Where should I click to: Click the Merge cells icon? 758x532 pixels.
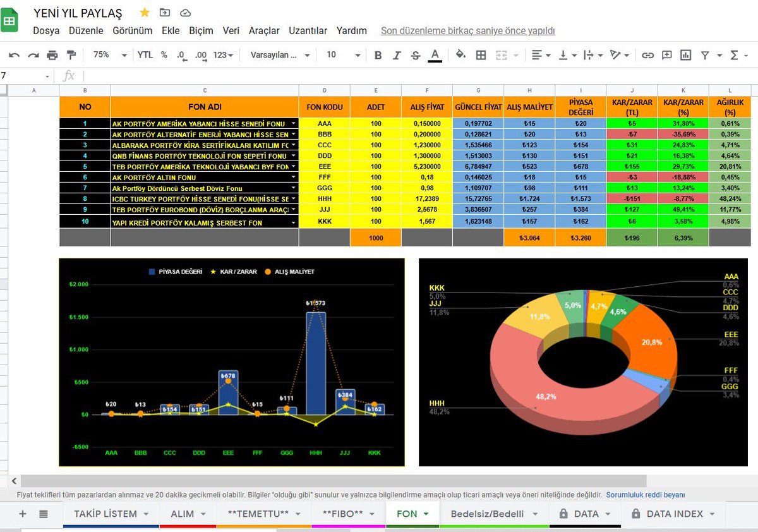coord(502,55)
